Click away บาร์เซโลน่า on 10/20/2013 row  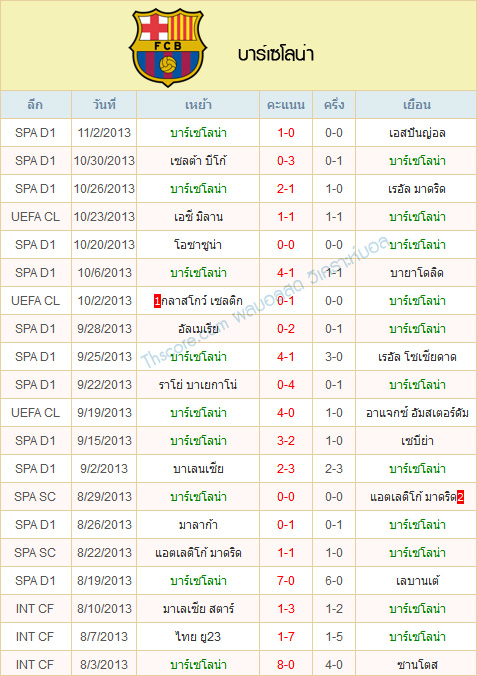click(417, 245)
